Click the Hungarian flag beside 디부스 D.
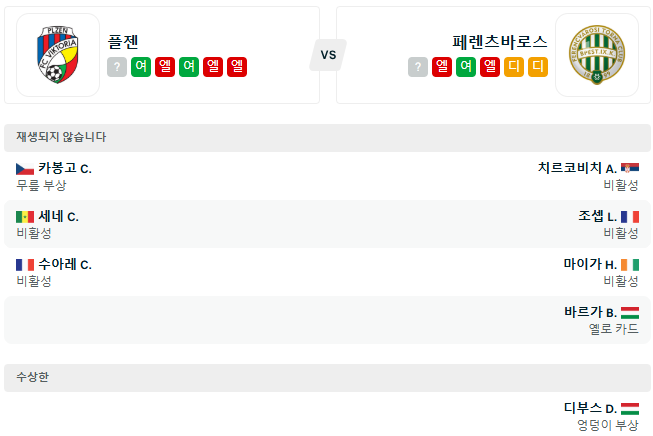This screenshot has width=653, height=436. point(630,409)
